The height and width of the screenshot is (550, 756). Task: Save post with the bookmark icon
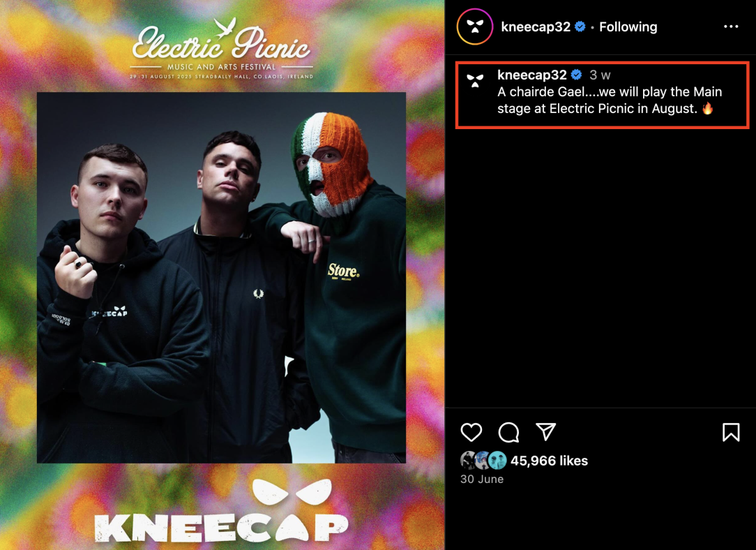click(731, 432)
